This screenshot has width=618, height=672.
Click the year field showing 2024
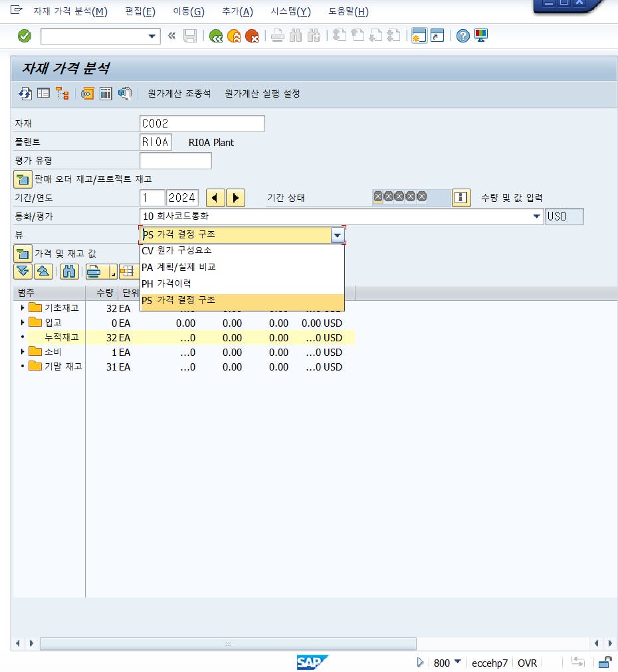pos(182,198)
